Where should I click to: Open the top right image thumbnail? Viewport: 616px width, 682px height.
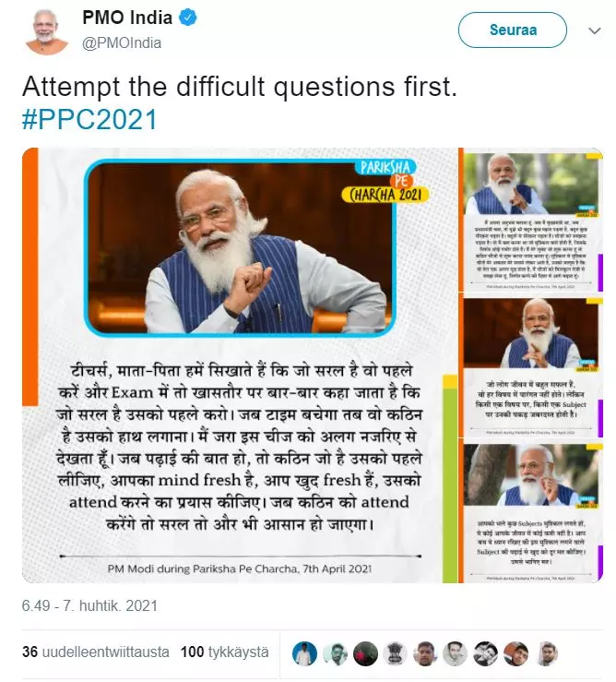(532, 220)
